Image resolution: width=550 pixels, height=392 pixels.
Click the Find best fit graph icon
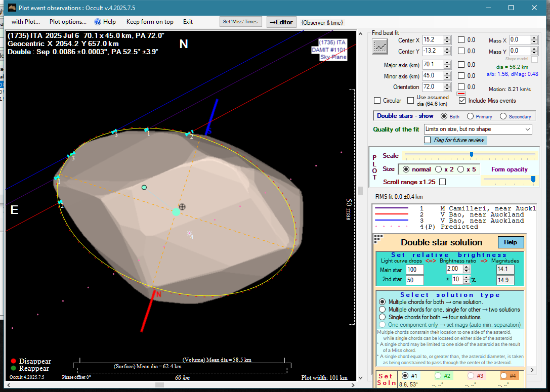tap(379, 47)
